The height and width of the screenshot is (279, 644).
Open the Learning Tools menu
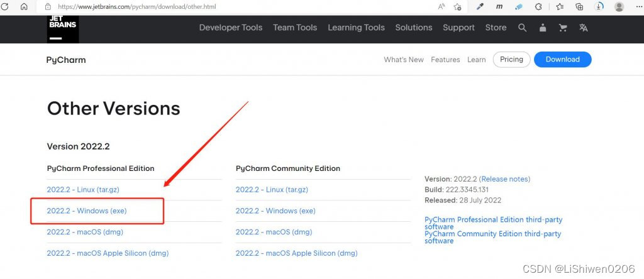tap(356, 28)
